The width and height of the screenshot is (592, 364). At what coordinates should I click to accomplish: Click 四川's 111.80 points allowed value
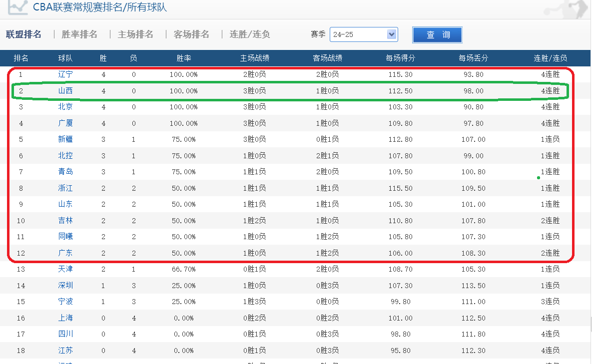pos(474,334)
